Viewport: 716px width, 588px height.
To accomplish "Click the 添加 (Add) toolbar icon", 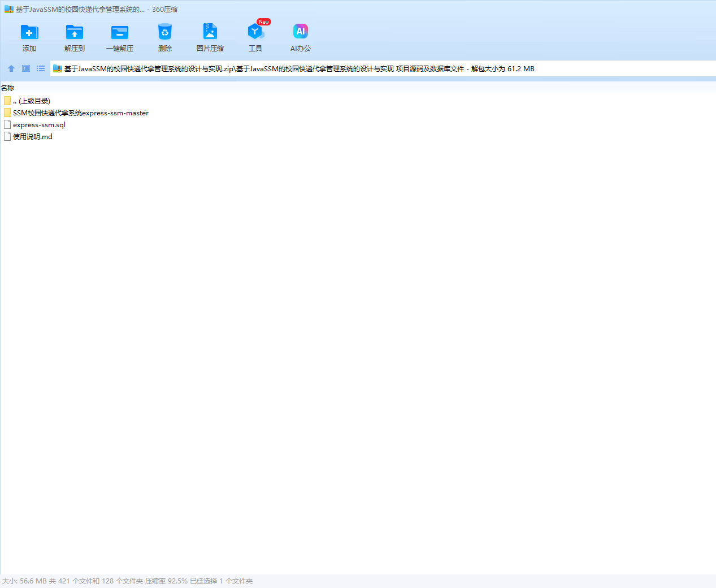I will [x=29, y=32].
